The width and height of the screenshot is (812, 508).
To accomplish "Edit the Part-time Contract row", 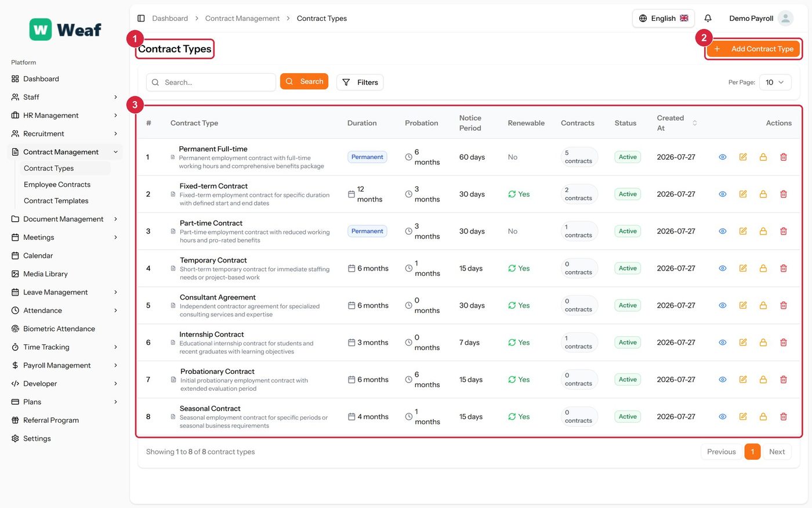I will tap(743, 232).
